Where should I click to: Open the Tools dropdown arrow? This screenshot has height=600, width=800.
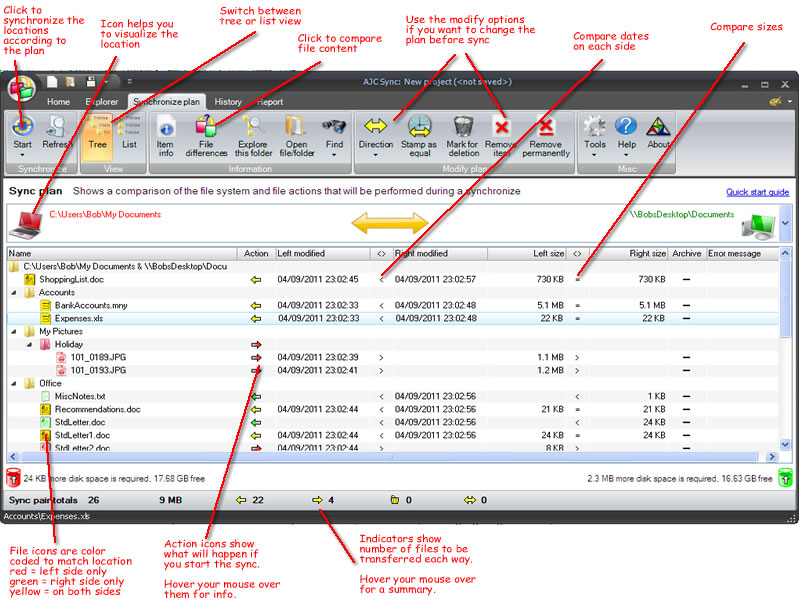click(594, 155)
